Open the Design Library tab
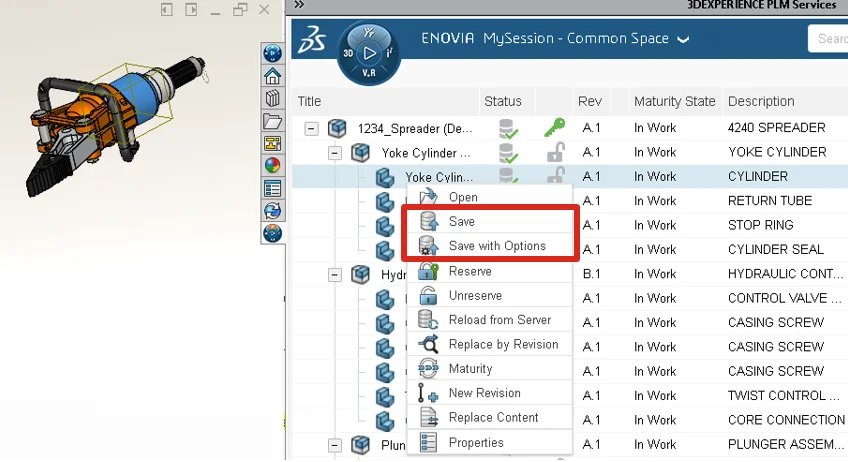 pos(273,98)
